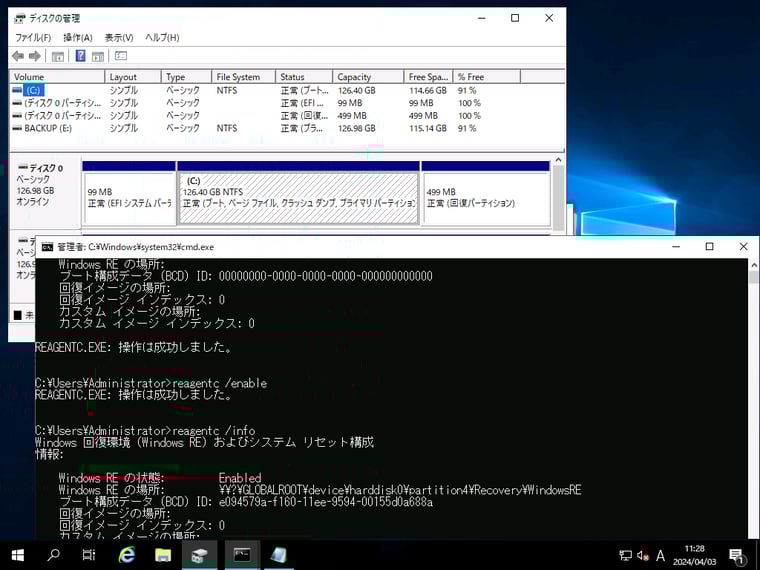Image resolution: width=760 pixels, height=570 pixels.
Task: Select the 499 MB recovery partition block
Action: click(x=486, y=193)
